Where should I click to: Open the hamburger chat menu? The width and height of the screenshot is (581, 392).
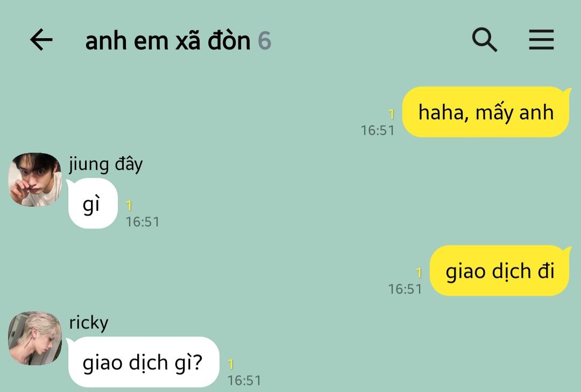(541, 40)
